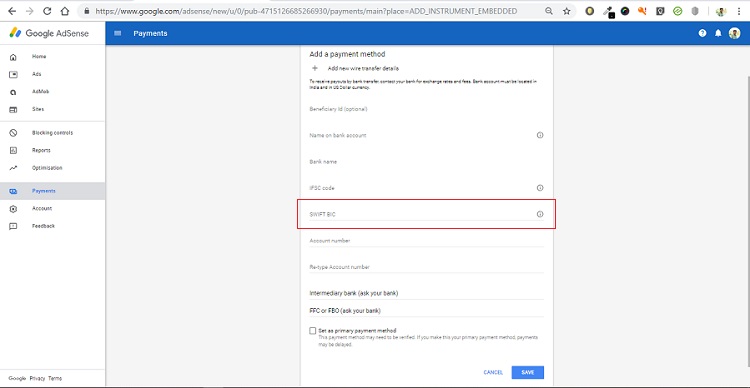Click the plus icon for new wire transfer
This screenshot has width=750, height=388.
315,68
